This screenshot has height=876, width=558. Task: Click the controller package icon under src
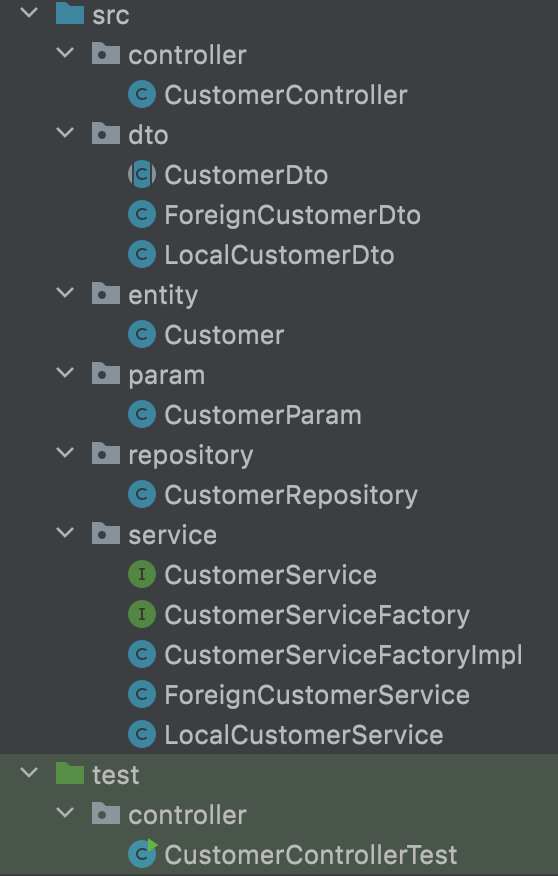click(x=106, y=54)
